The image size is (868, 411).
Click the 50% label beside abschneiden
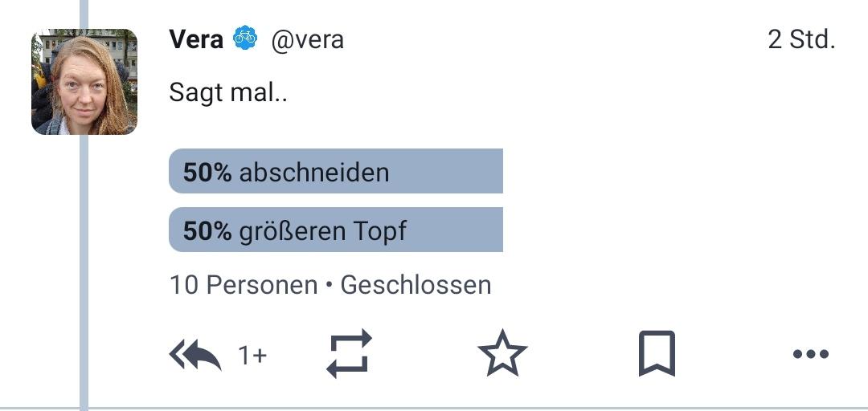click(x=207, y=173)
